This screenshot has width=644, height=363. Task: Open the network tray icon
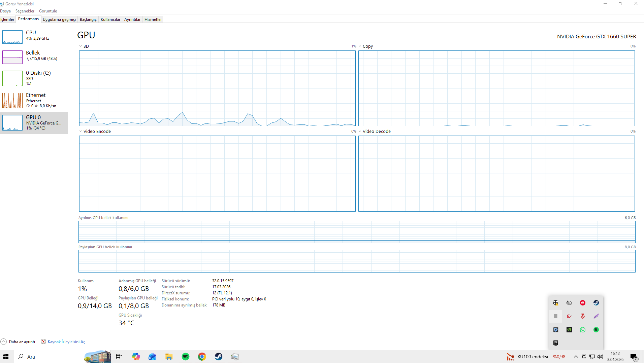click(x=592, y=357)
